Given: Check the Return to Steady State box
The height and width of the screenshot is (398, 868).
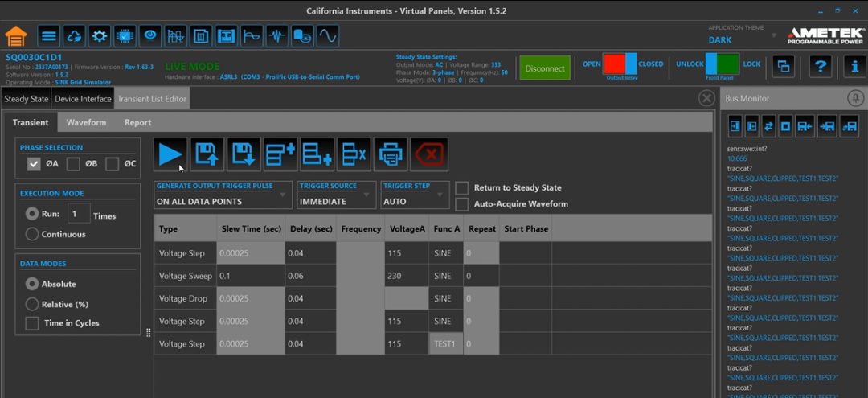Looking at the screenshot, I should [462, 188].
